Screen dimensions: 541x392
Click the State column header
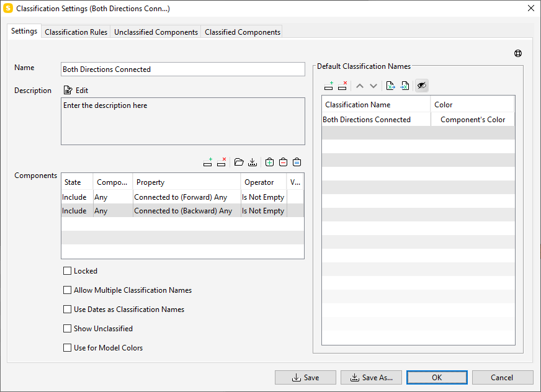coord(77,182)
